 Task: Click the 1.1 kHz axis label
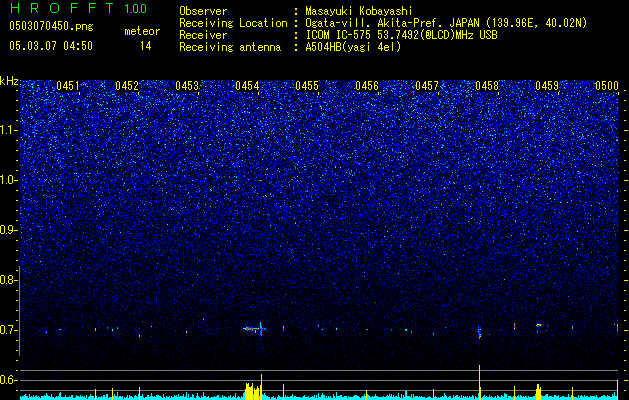pyautogui.click(x=7, y=130)
